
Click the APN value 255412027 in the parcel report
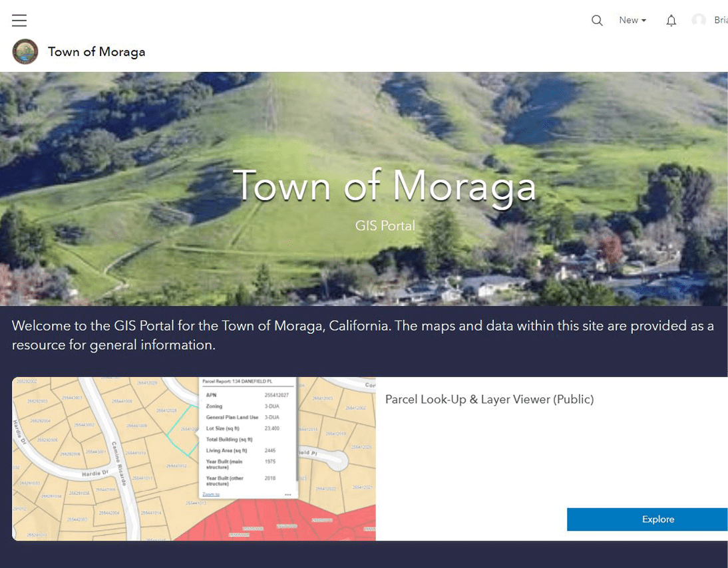pyautogui.click(x=276, y=395)
